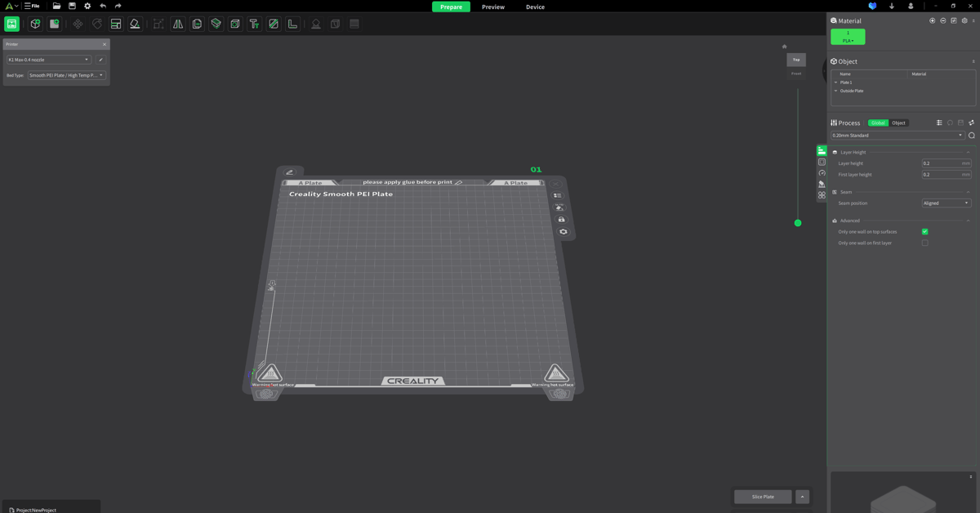This screenshot has height=513, width=980.
Task: Click the measure tool icon
Action: point(292,24)
